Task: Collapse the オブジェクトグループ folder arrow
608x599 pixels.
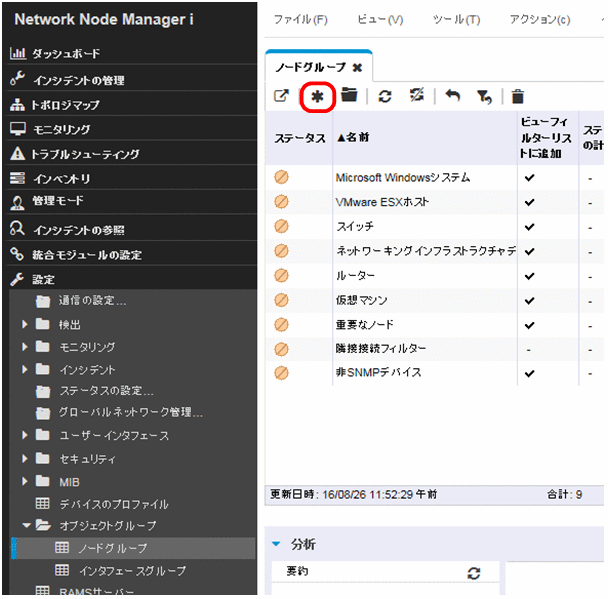Action: pyautogui.click(x=26, y=526)
